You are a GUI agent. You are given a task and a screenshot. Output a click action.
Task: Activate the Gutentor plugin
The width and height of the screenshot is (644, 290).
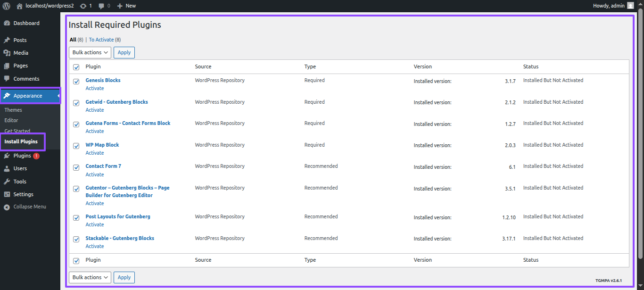point(95,203)
